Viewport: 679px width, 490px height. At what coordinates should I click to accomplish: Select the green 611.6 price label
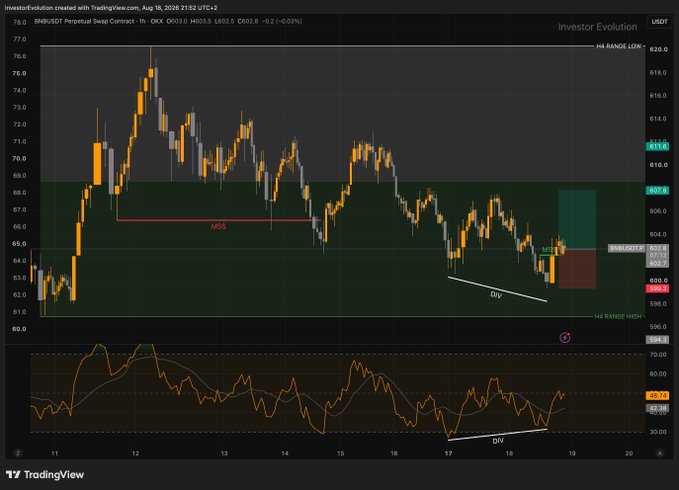658,147
